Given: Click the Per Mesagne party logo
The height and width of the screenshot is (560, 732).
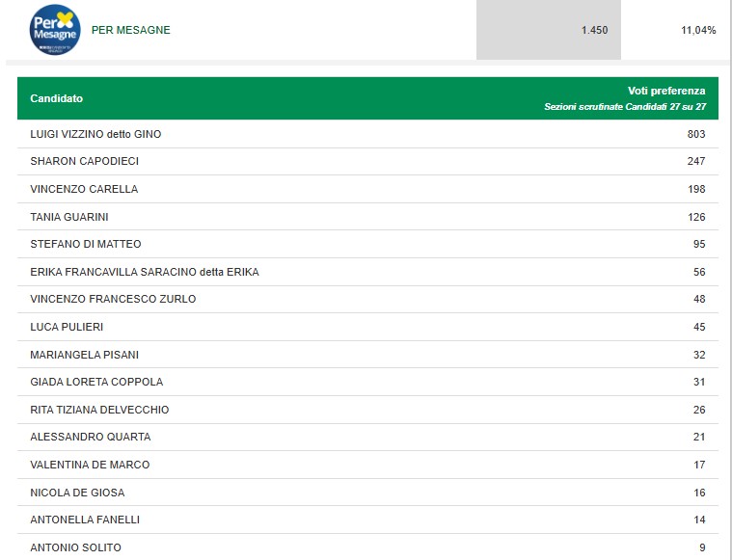Looking at the screenshot, I should 55,30.
